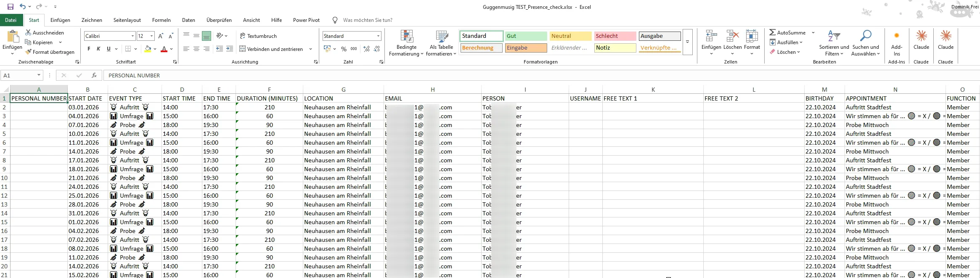Switch to the Formeln tab
The height and width of the screenshot is (278, 980).
click(x=162, y=20)
